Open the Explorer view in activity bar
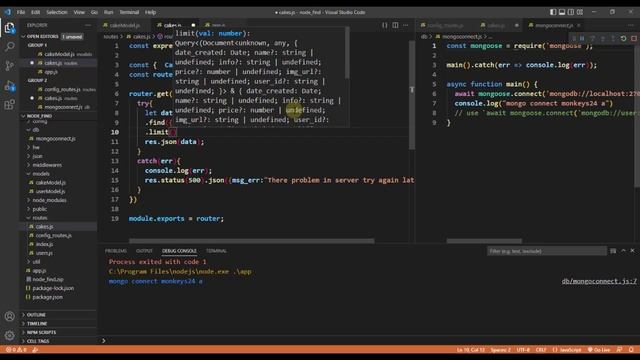Screen dimensions: 640x360 click(9, 28)
